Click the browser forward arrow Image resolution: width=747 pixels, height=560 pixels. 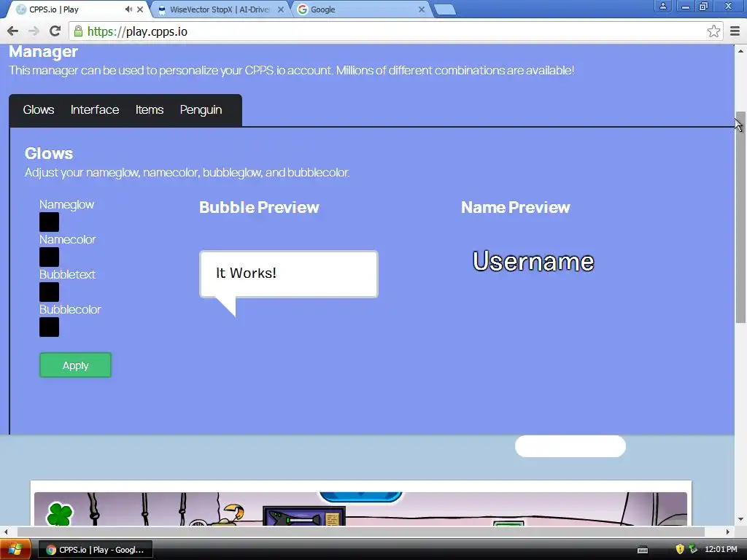pyautogui.click(x=34, y=31)
